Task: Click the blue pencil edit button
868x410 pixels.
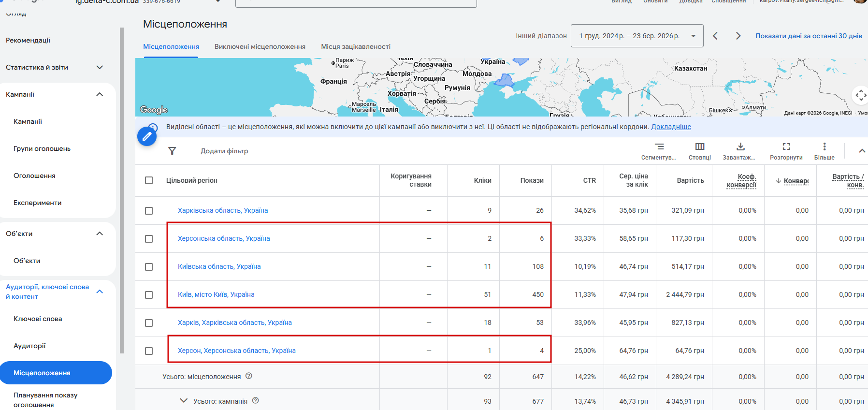Action: (147, 136)
